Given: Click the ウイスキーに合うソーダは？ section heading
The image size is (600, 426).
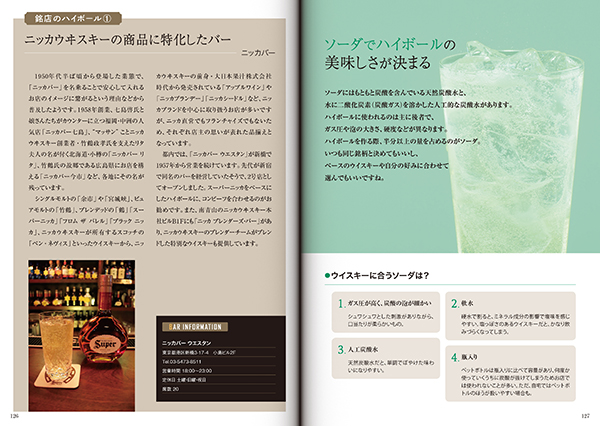Looking at the screenshot, I should click(x=380, y=275).
